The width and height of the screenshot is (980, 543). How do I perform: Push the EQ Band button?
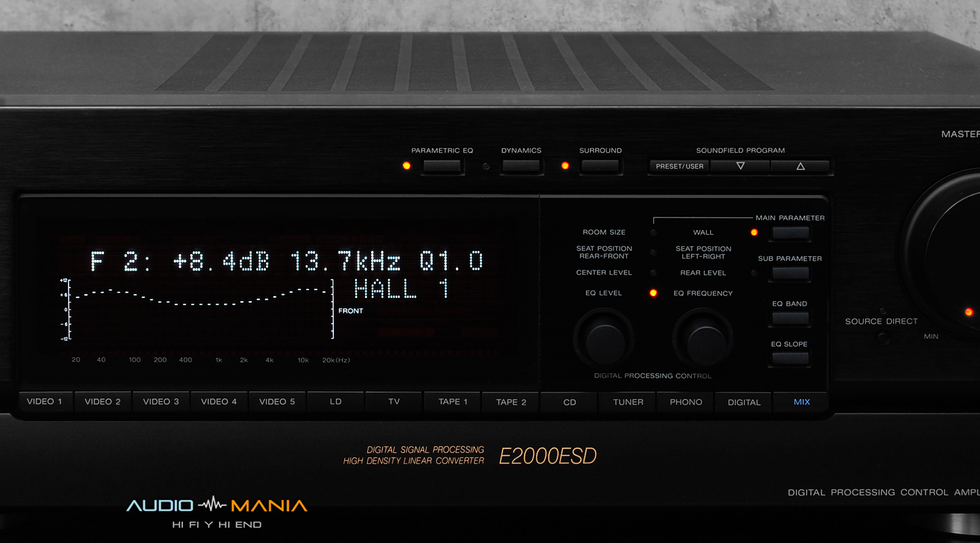(x=791, y=318)
